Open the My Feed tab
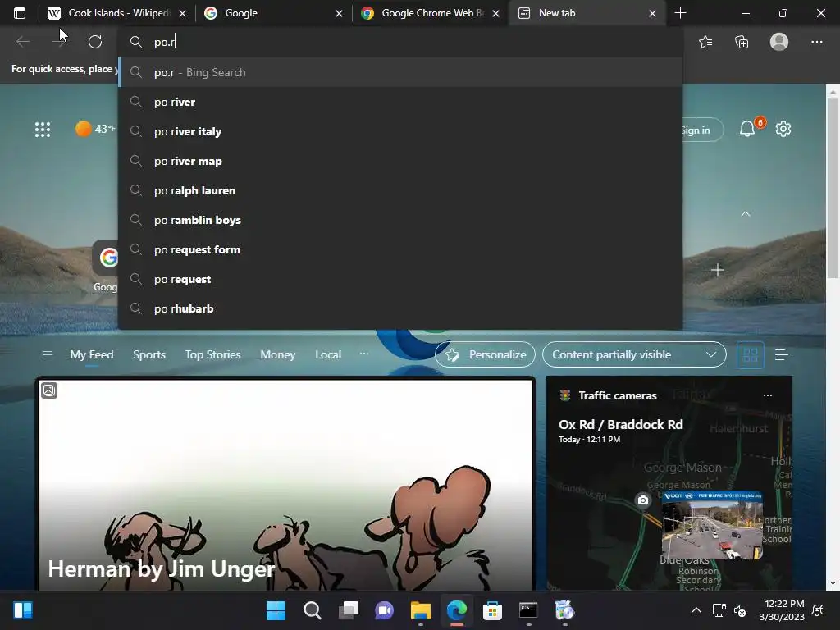The width and height of the screenshot is (840, 630). 92,354
